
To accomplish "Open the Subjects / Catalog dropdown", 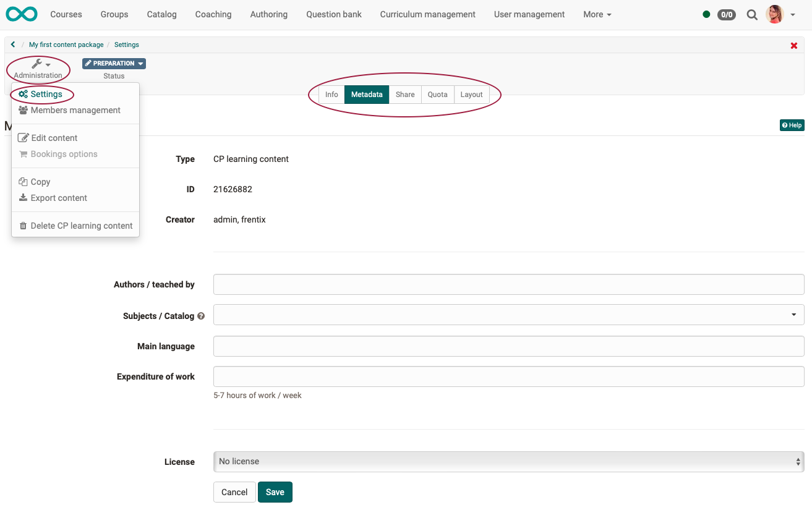I will 508,315.
